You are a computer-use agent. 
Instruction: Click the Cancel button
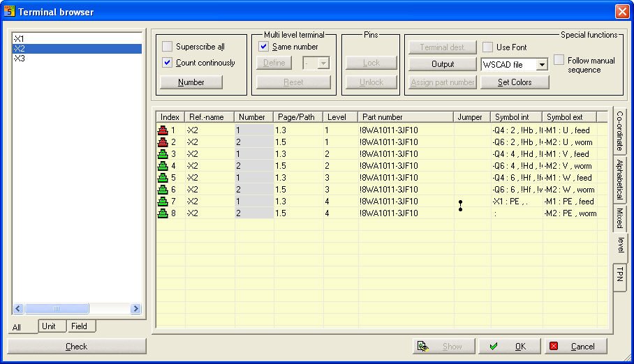coord(576,347)
